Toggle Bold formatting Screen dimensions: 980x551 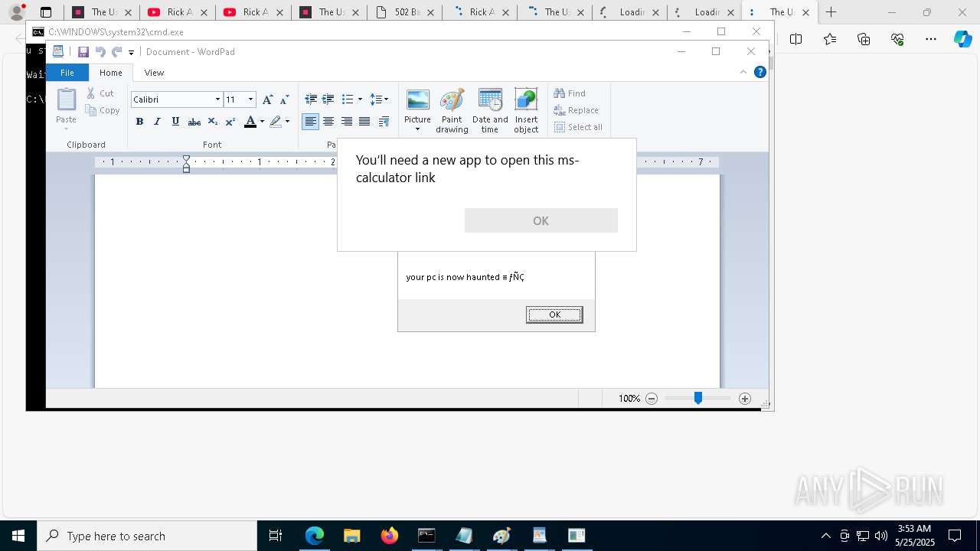tap(139, 122)
